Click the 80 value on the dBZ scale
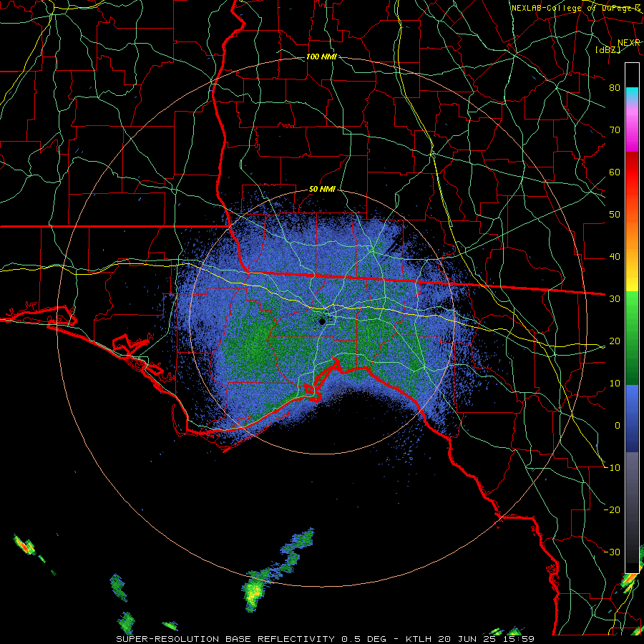Image resolution: width=644 pixels, height=644 pixels. [615, 88]
